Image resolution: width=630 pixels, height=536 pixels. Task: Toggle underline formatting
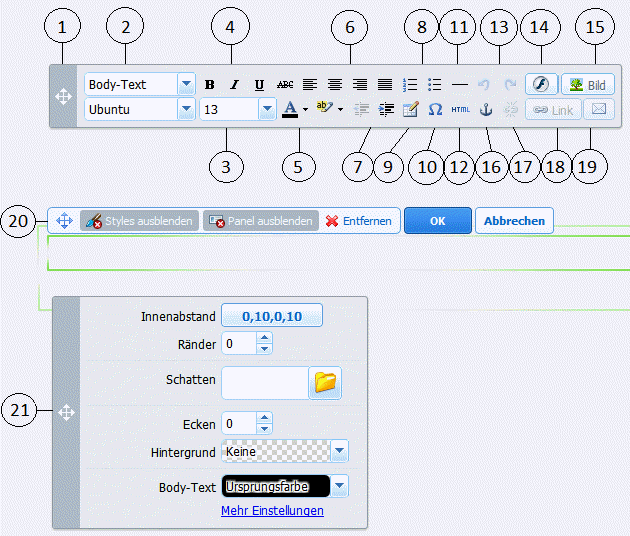(259, 85)
